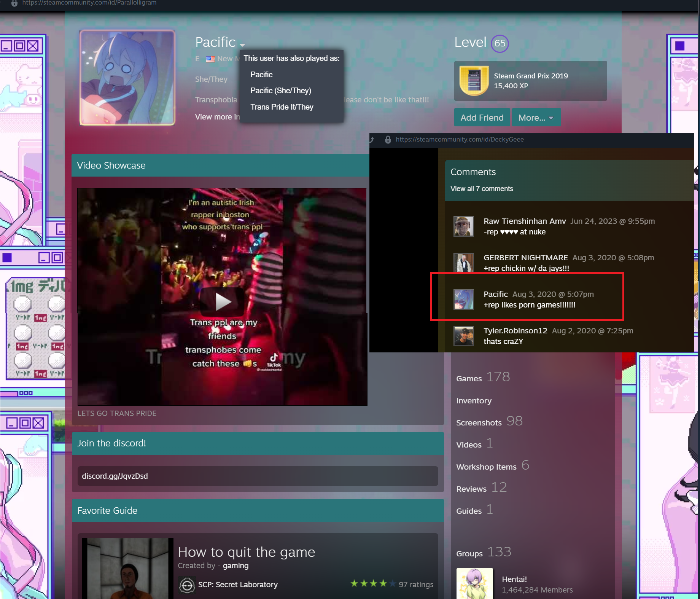
Task: Open the Videos 1 link
Action: point(474,443)
